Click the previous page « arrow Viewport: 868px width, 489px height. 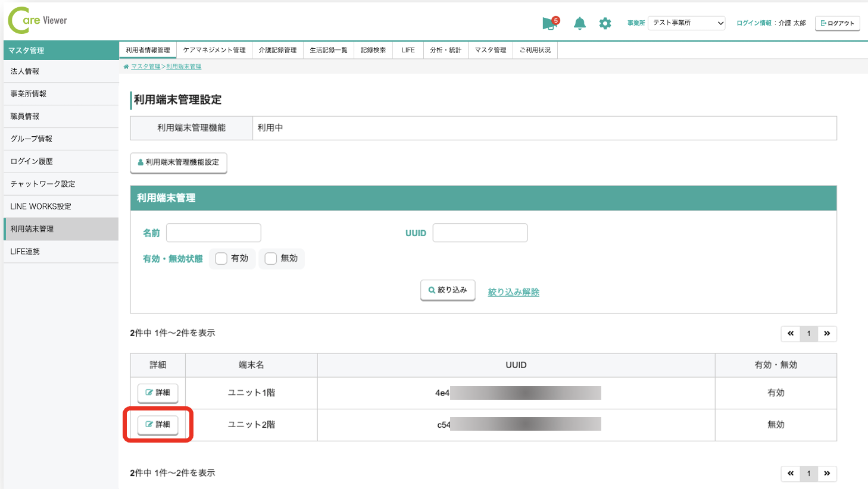(790, 334)
